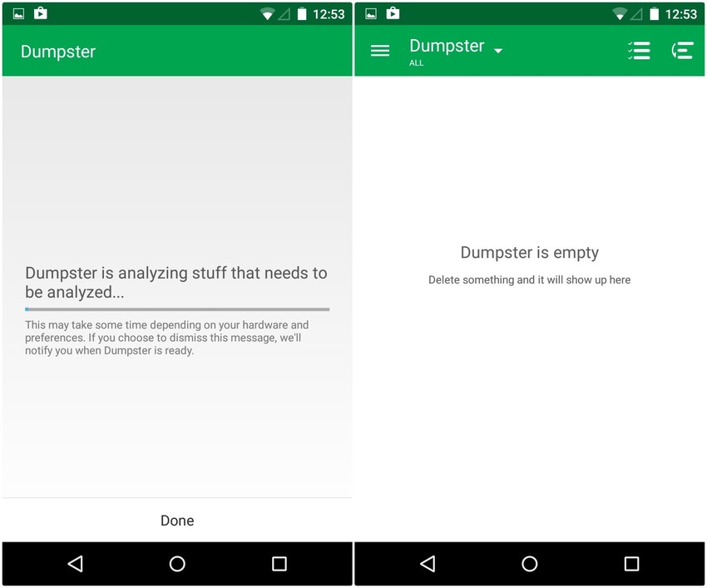
Task: Tap Recents square in left screen navigation bar
Action: [279, 564]
